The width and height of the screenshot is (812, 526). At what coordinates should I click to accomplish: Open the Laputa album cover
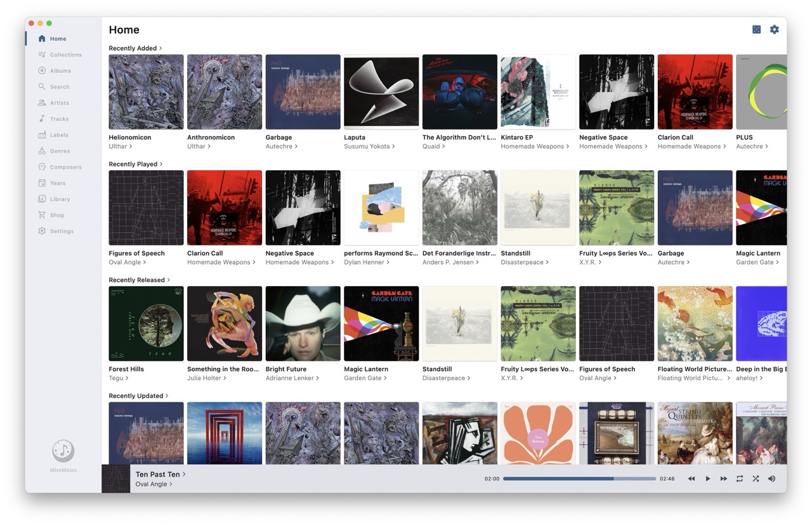pos(381,92)
